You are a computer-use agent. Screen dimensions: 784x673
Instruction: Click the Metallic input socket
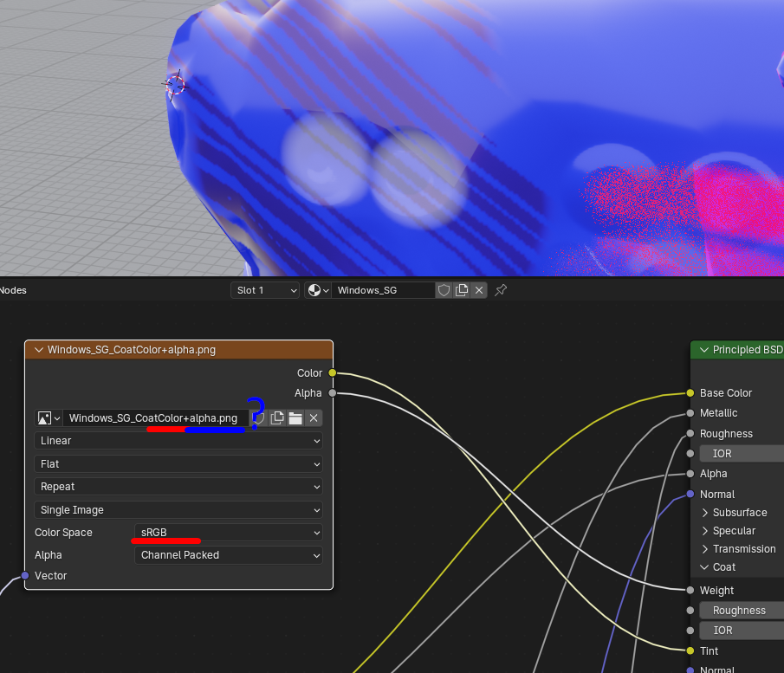tap(690, 413)
